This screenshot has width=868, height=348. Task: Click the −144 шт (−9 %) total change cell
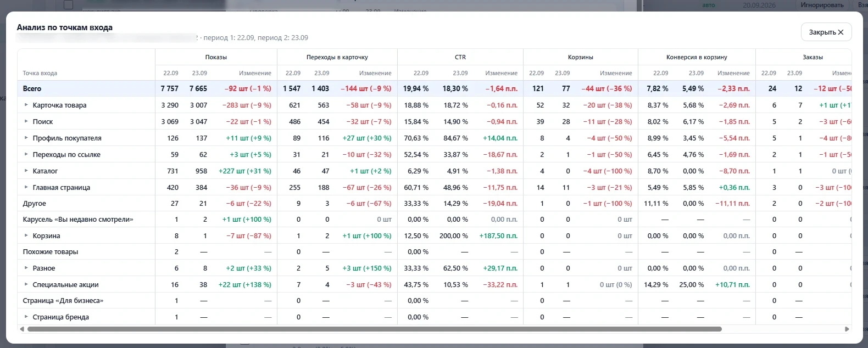[366, 88]
